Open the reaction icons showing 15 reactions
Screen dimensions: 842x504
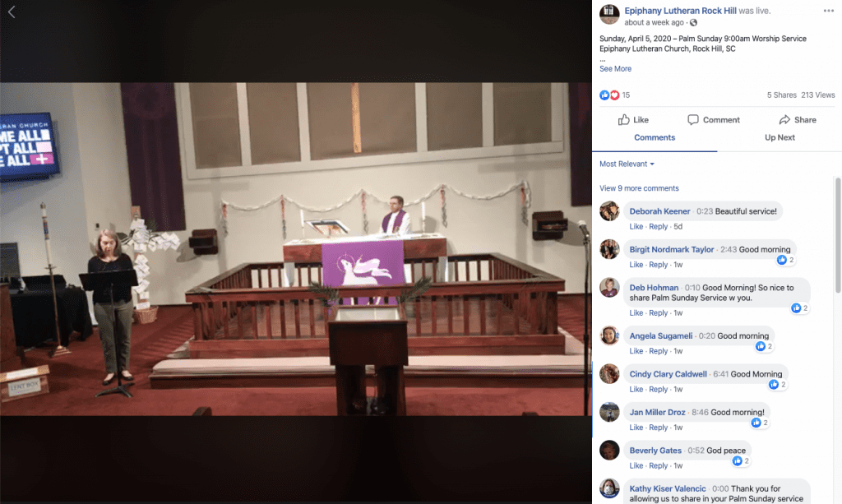(x=609, y=95)
